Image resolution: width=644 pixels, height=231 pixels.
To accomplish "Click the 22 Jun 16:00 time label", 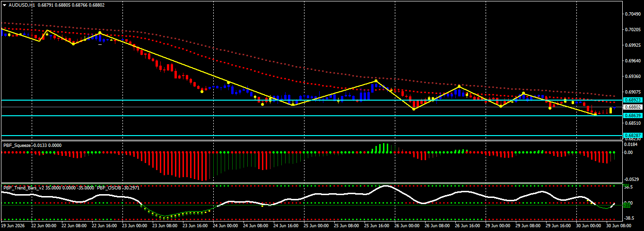I will click(x=104, y=226).
